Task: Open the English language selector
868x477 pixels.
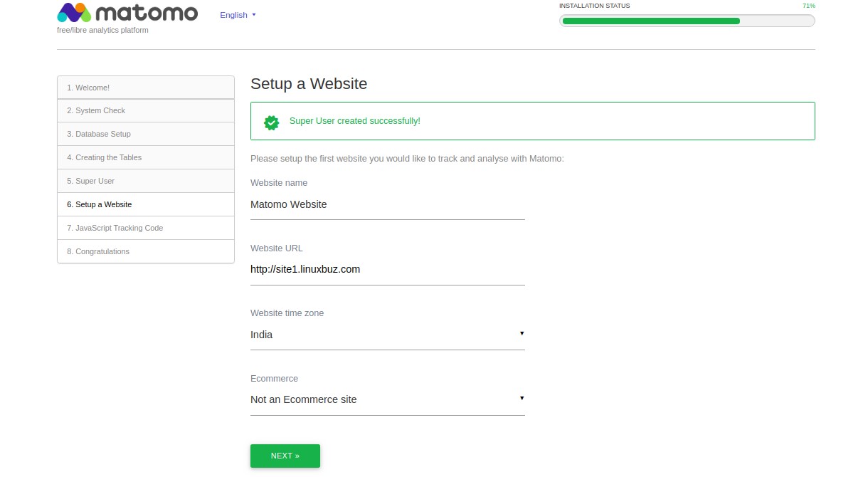Action: point(238,15)
